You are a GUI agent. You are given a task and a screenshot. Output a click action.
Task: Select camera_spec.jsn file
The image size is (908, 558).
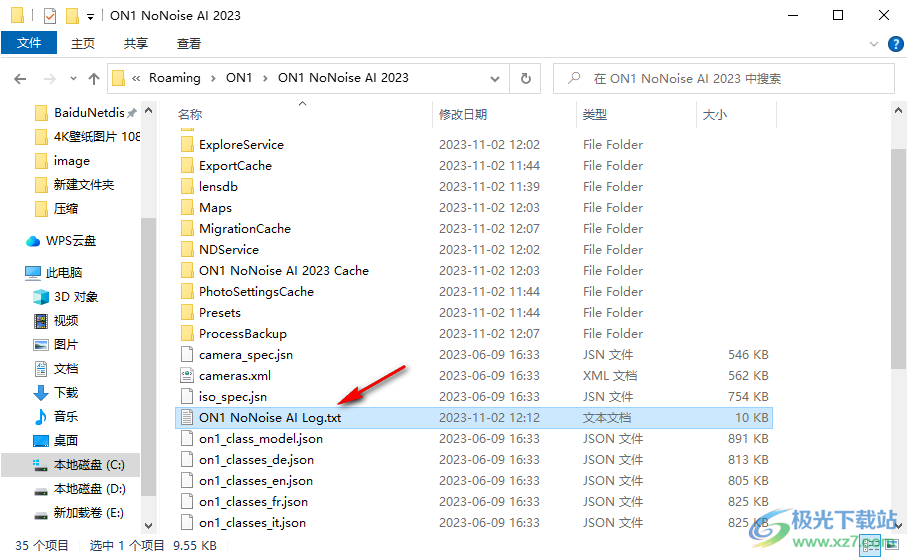click(246, 355)
